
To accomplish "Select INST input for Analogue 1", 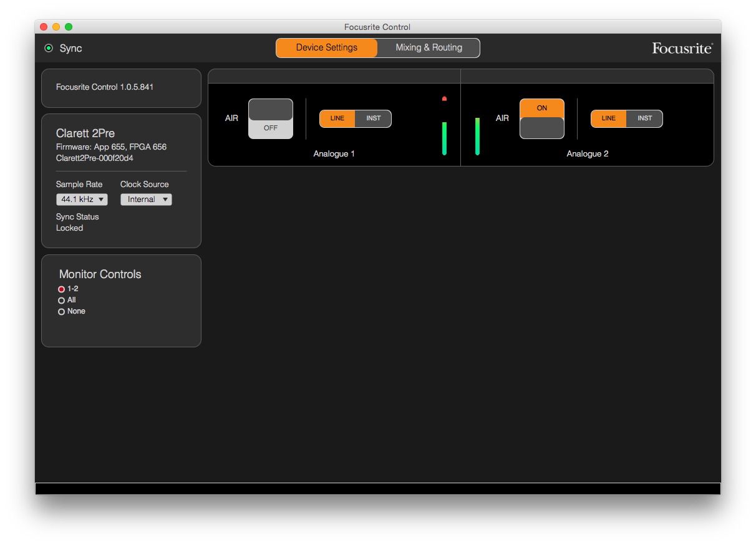I will (x=374, y=118).
